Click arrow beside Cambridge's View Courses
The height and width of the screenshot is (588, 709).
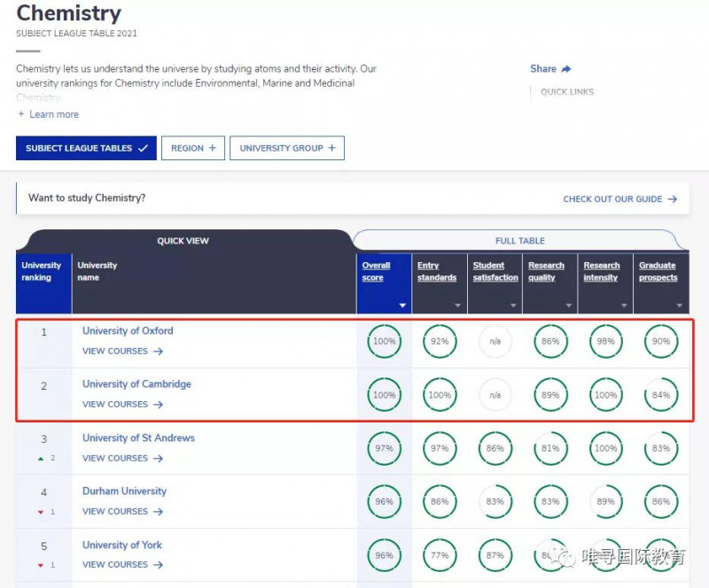pos(158,405)
